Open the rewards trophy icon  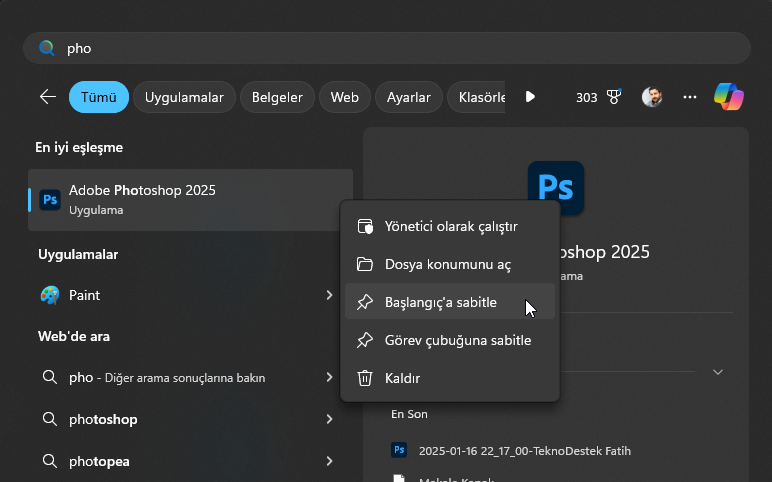(x=614, y=96)
